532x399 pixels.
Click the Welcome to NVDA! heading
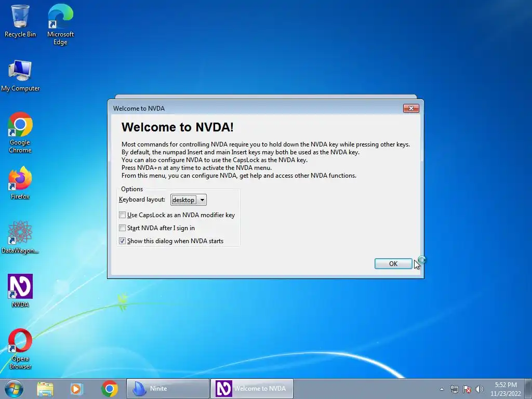[178, 127]
